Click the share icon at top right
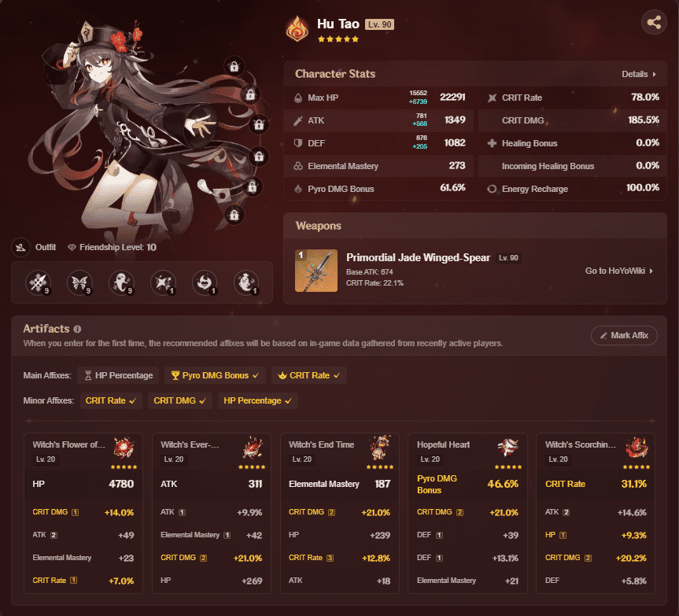 coord(654,22)
